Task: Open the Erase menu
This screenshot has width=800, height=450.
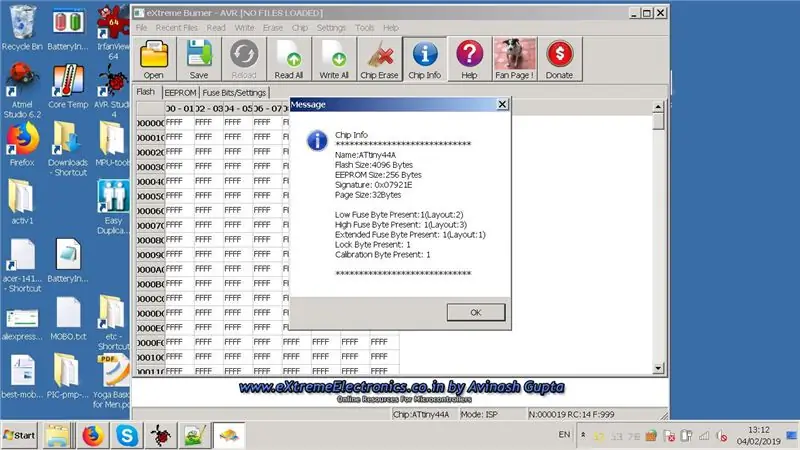Action: (273, 28)
